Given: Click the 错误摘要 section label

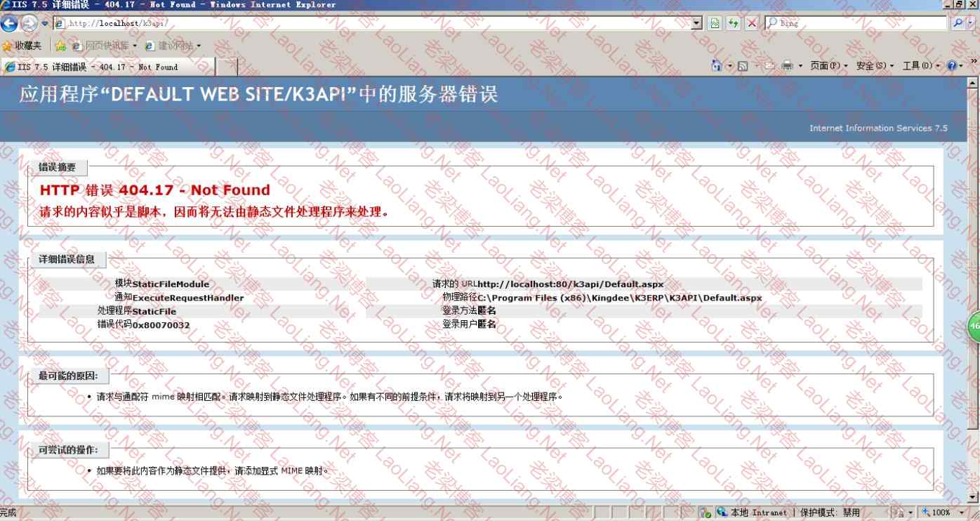Looking at the screenshot, I should [x=57, y=167].
